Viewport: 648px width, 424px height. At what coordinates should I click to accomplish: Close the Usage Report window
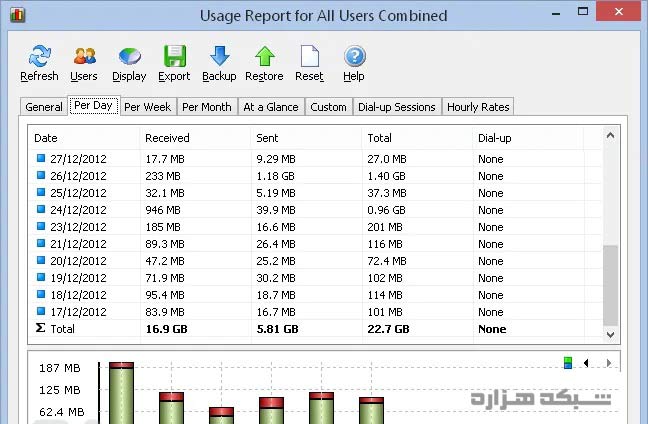point(619,12)
